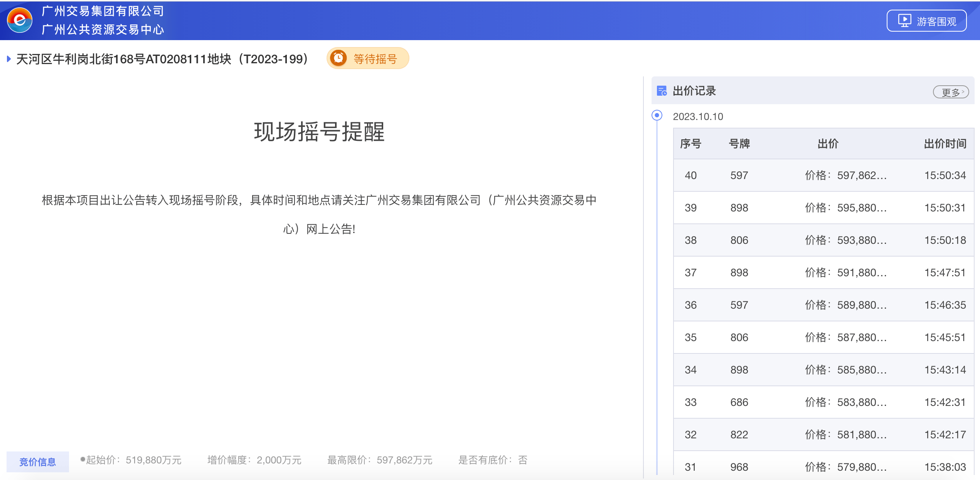Click the 出价时间 column header
This screenshot has width=980, height=480.
(x=945, y=144)
